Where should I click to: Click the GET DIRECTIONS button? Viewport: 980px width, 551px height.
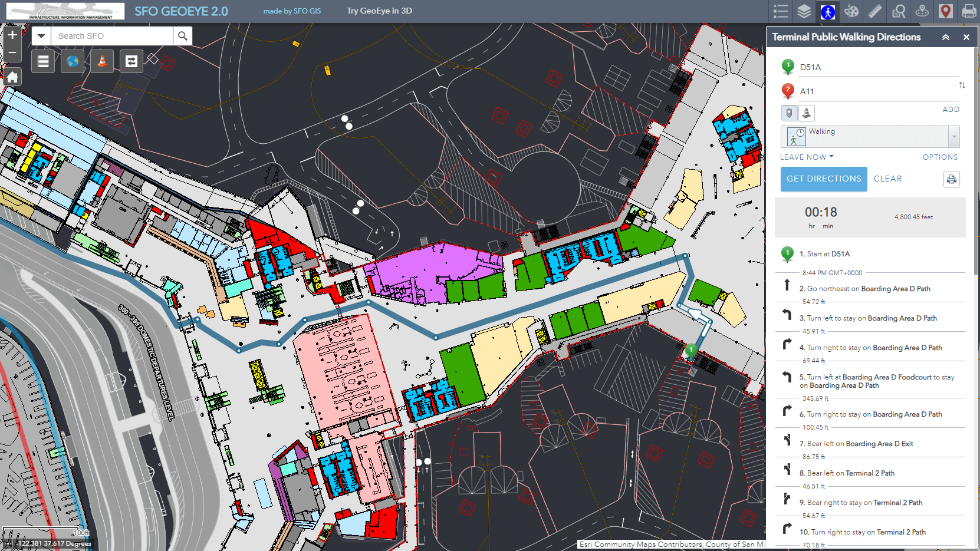(824, 179)
